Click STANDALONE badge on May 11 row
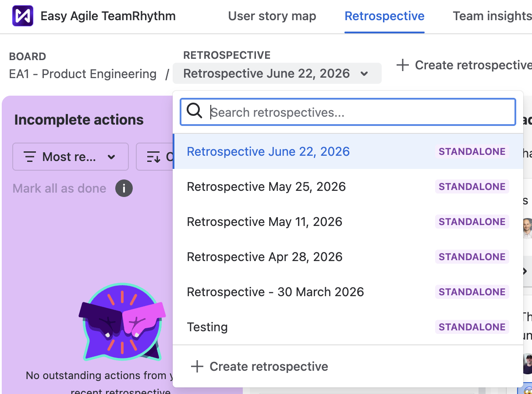The height and width of the screenshot is (394, 532). [472, 222]
